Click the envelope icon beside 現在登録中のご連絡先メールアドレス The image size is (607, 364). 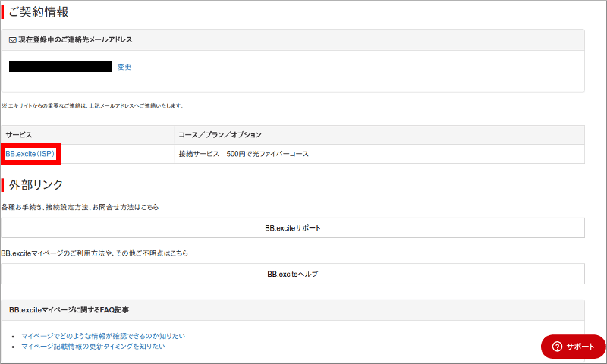13,40
